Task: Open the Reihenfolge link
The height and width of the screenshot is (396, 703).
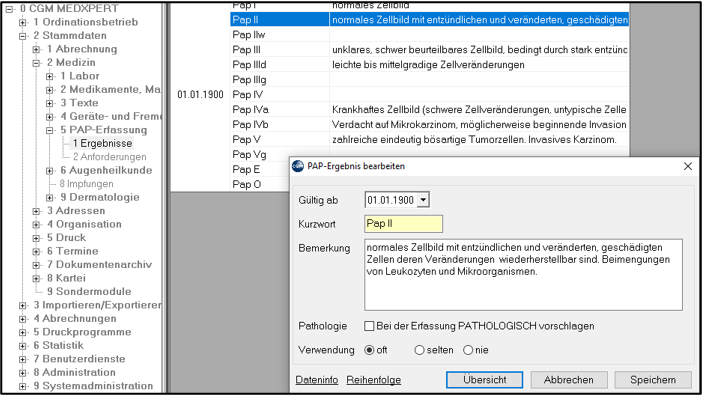Action: (x=373, y=380)
